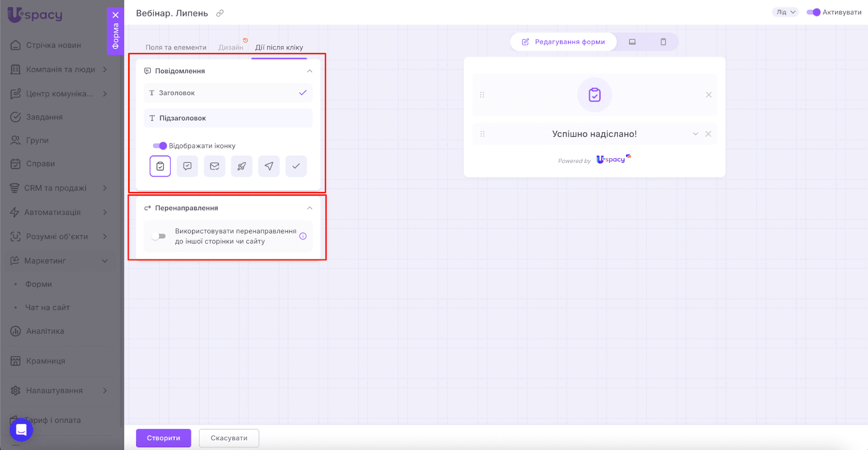Open Завдання in the sidebar
Viewport: 868px width, 450px height.
44,117
